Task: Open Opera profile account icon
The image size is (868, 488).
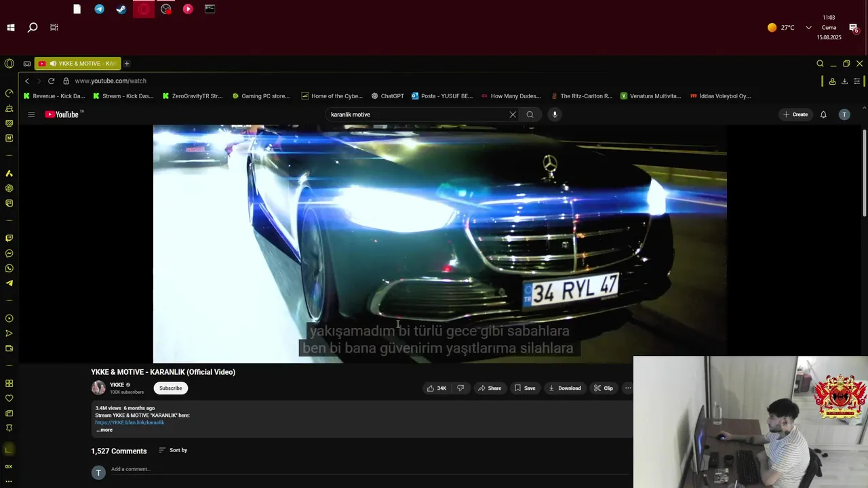Action: pyautogui.click(x=832, y=81)
